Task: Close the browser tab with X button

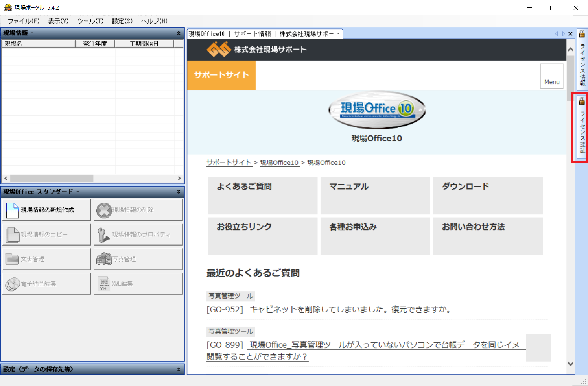Action: click(x=570, y=34)
